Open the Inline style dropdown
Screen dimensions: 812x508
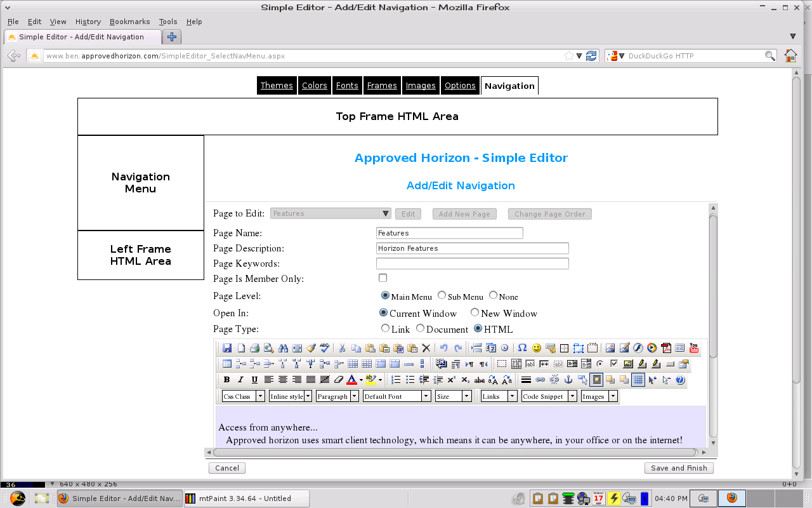pyautogui.click(x=291, y=396)
